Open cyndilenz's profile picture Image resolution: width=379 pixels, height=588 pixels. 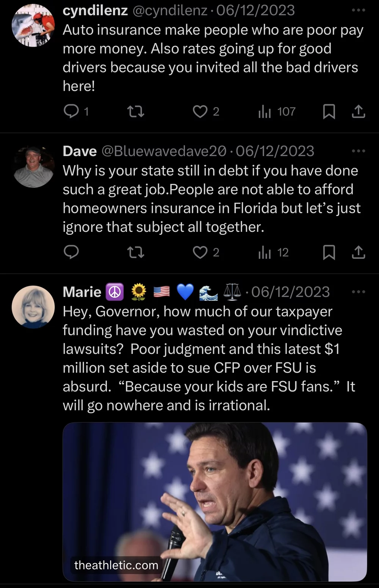(33, 25)
